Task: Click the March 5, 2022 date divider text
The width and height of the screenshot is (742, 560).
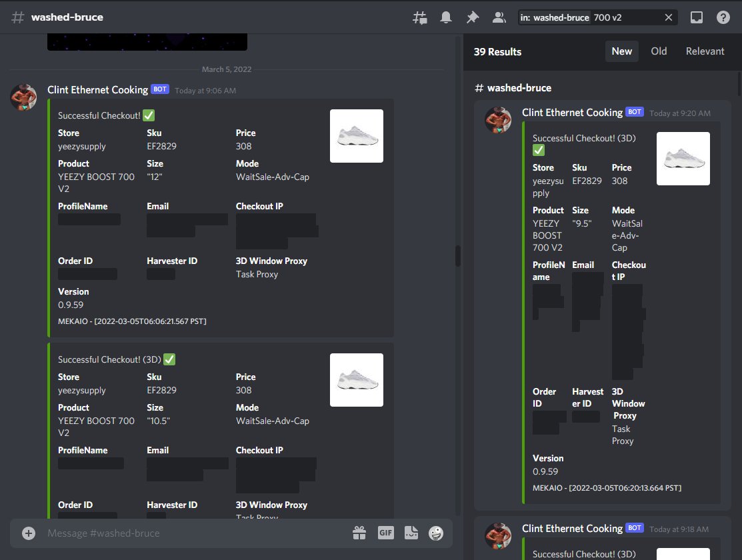Action: [227, 69]
